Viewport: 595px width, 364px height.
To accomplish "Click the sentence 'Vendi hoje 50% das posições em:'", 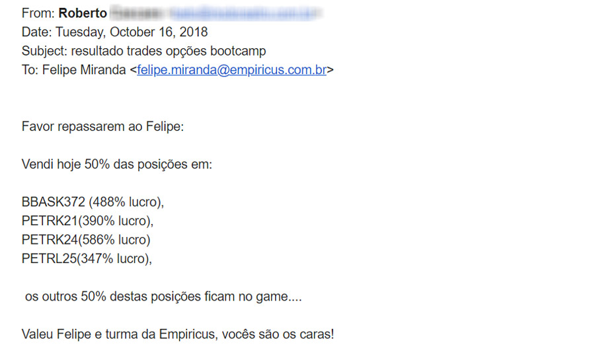I will tap(117, 164).
